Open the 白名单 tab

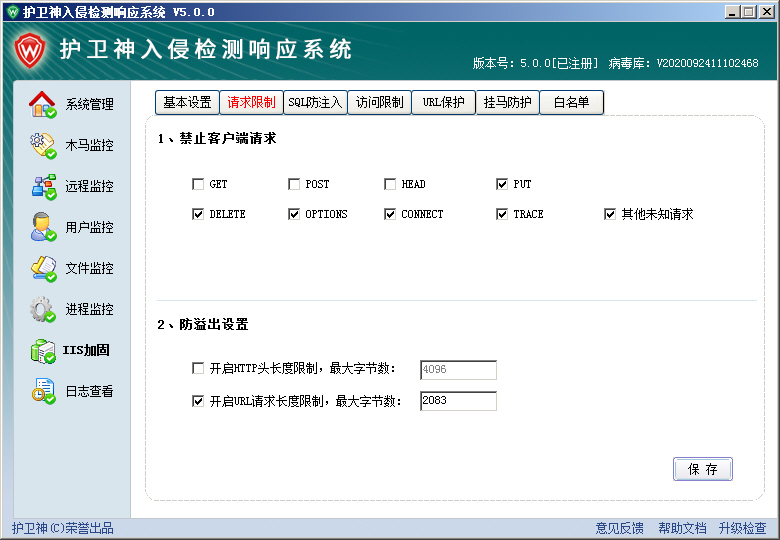tap(571, 102)
